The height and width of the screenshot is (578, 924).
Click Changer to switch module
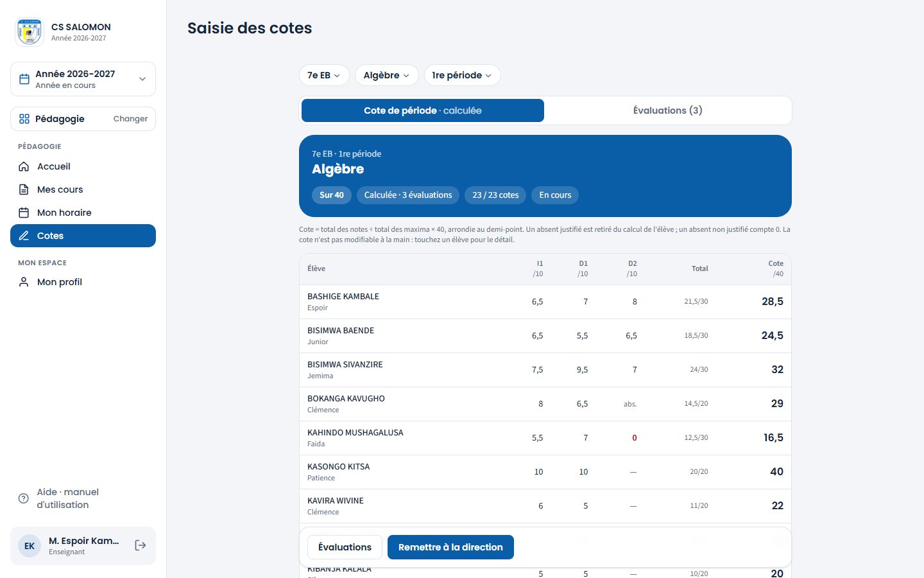tap(130, 119)
